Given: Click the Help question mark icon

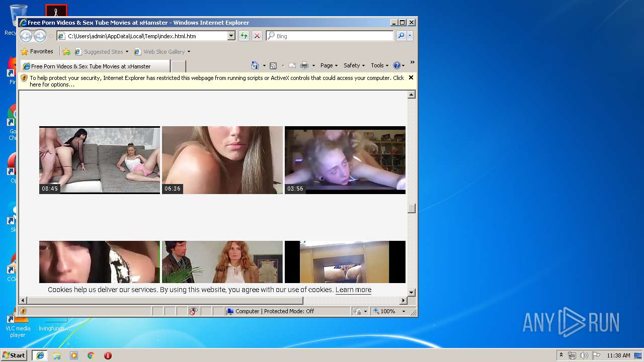Looking at the screenshot, I should [x=396, y=65].
